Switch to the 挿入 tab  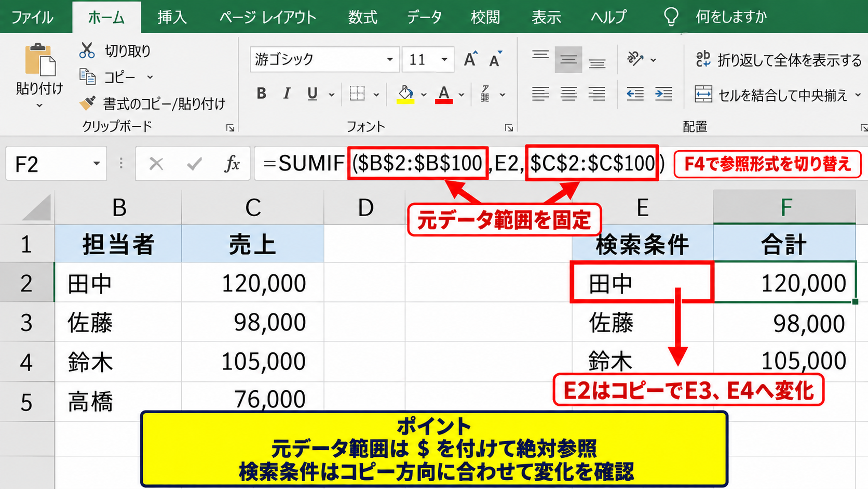click(x=172, y=17)
